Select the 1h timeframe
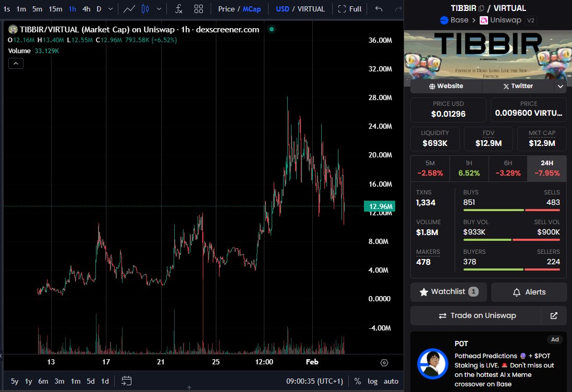572x392 pixels. click(72, 9)
